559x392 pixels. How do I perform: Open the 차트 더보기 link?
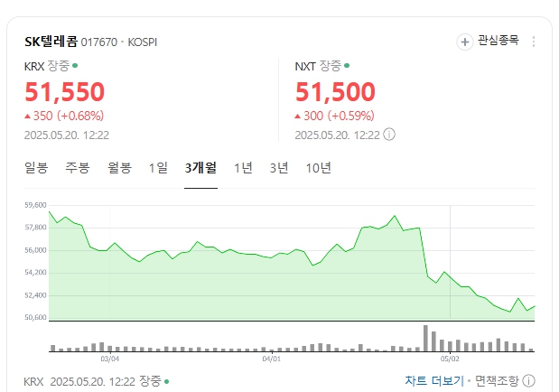[x=434, y=381]
